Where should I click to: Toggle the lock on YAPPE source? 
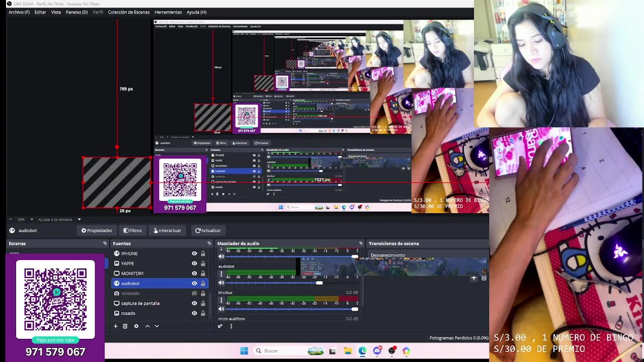pos(203,263)
